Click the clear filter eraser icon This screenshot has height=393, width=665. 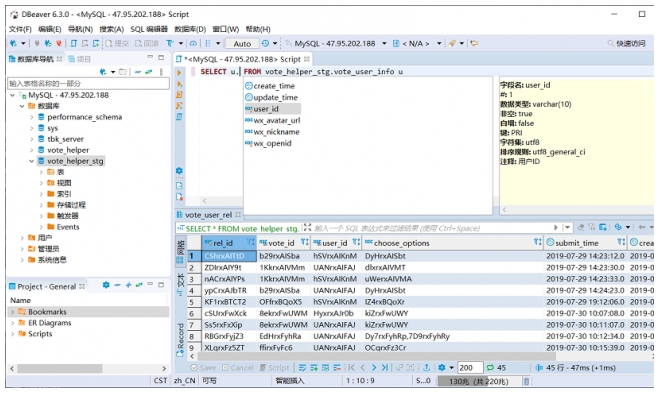(x=581, y=228)
